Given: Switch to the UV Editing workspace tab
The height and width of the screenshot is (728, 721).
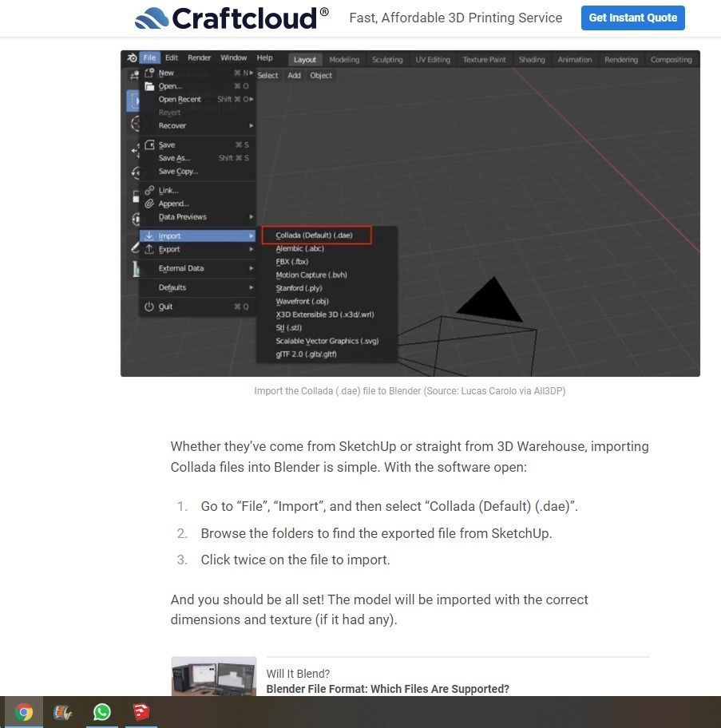Looking at the screenshot, I should 433,59.
